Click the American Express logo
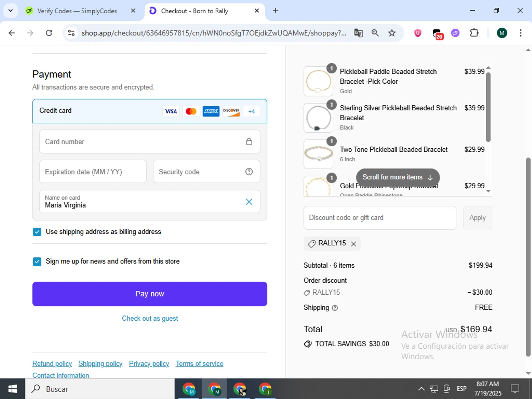The width and height of the screenshot is (532, 399). 211,111
